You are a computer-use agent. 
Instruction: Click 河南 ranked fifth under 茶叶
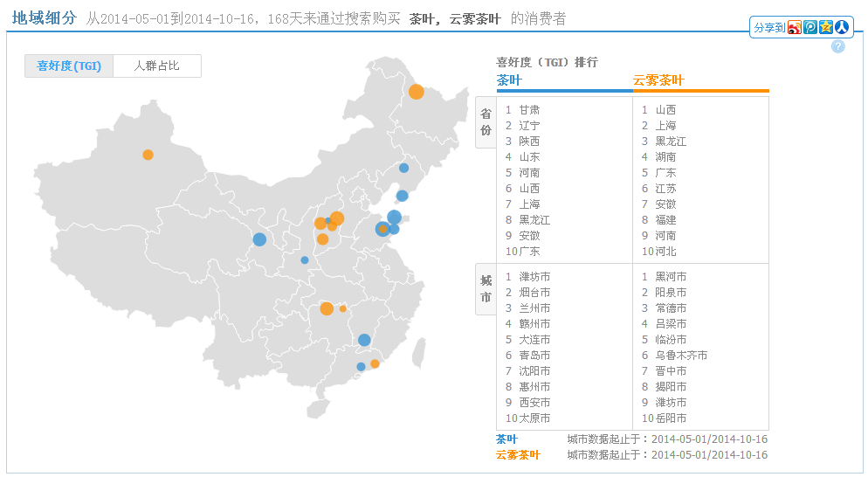529,173
